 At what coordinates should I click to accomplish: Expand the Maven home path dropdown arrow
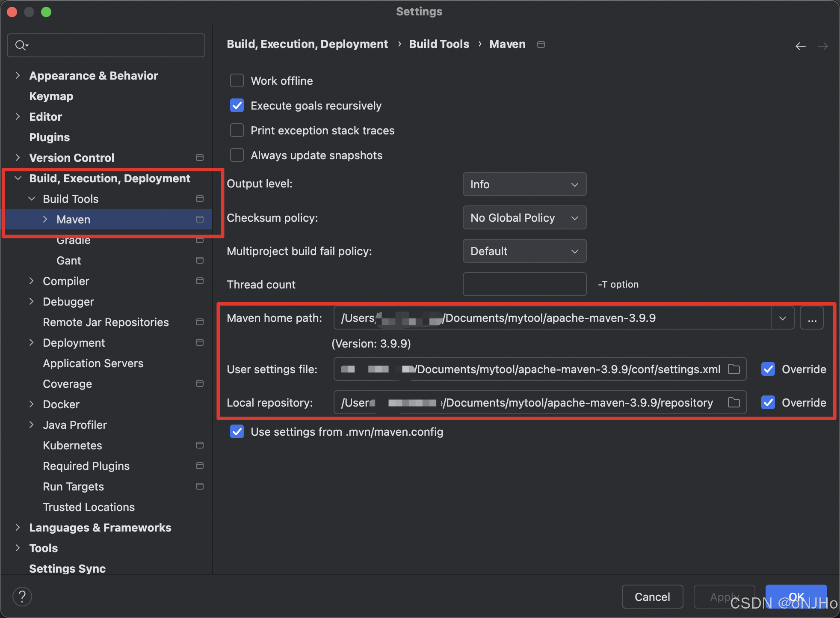click(x=783, y=318)
